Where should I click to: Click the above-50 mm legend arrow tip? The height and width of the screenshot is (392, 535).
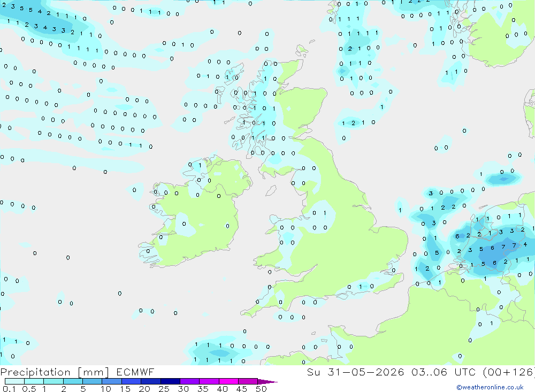[x=268, y=382]
